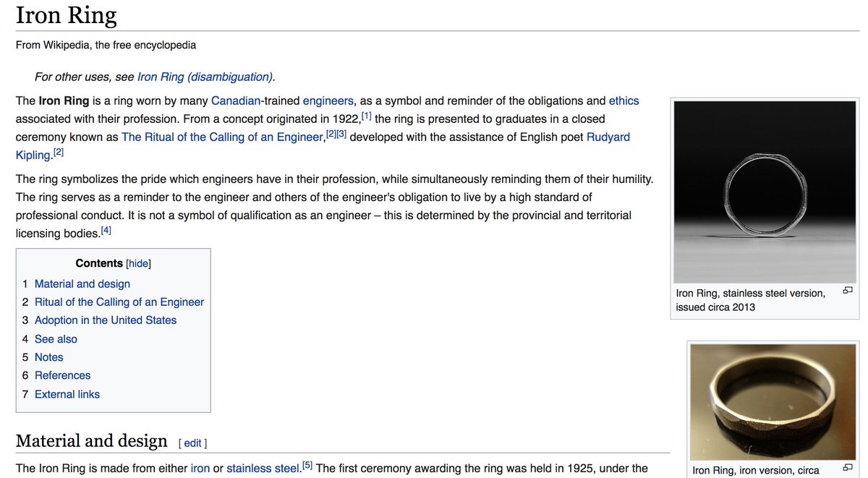Go to Ritual of the Calling of an Engineer in contents
This screenshot has width=868, height=478.
tap(119, 302)
